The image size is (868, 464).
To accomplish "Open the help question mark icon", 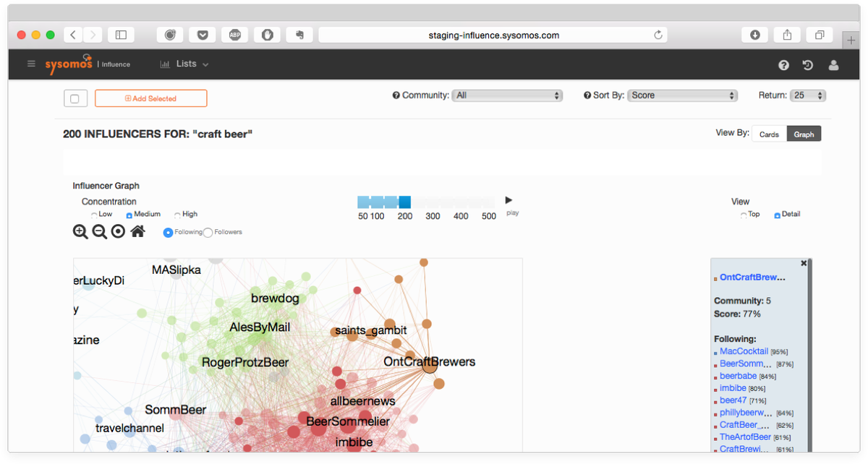I will 783,65.
